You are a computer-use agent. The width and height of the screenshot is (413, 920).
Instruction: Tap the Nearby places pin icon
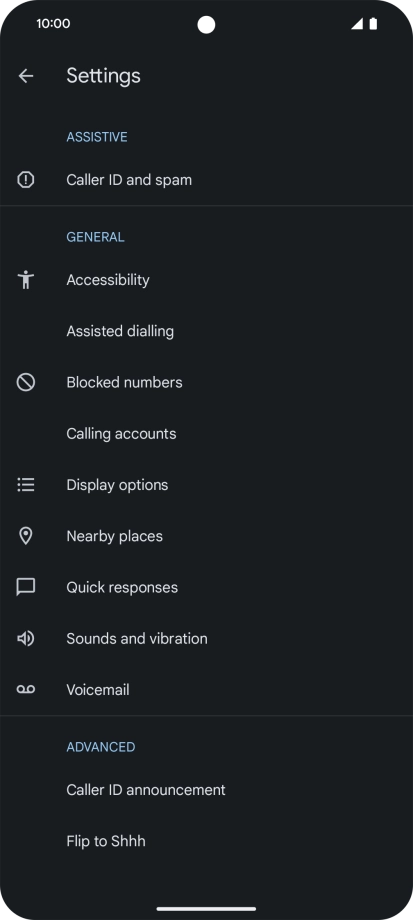[26, 536]
